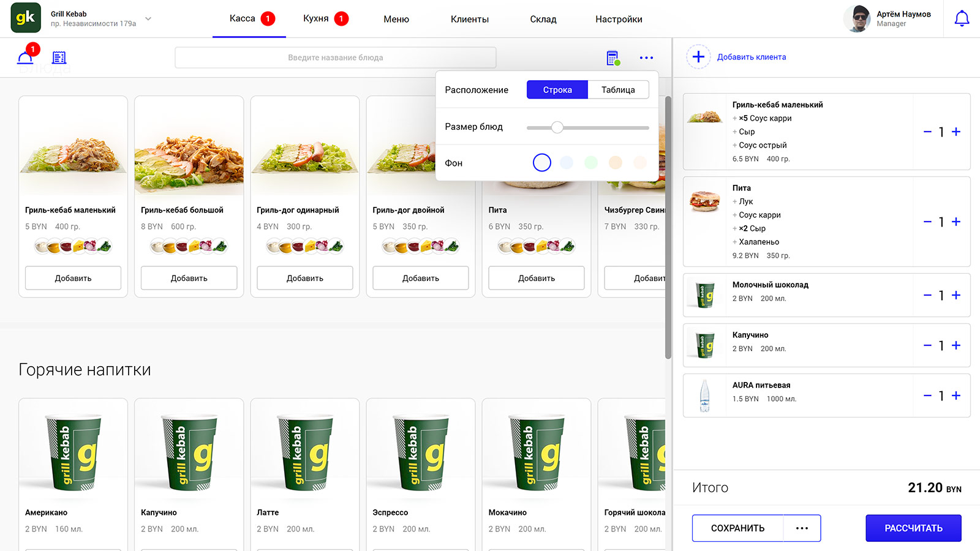Click the notifications bell in the header

pos(962,19)
